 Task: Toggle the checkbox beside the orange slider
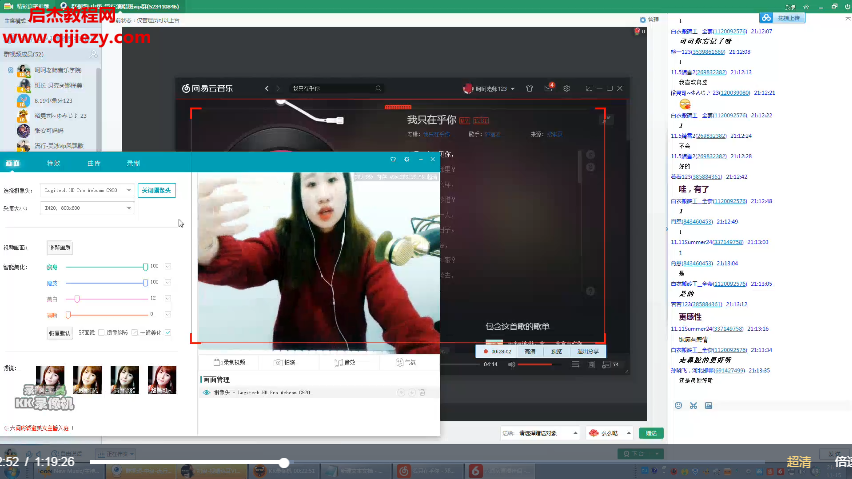tap(168, 314)
